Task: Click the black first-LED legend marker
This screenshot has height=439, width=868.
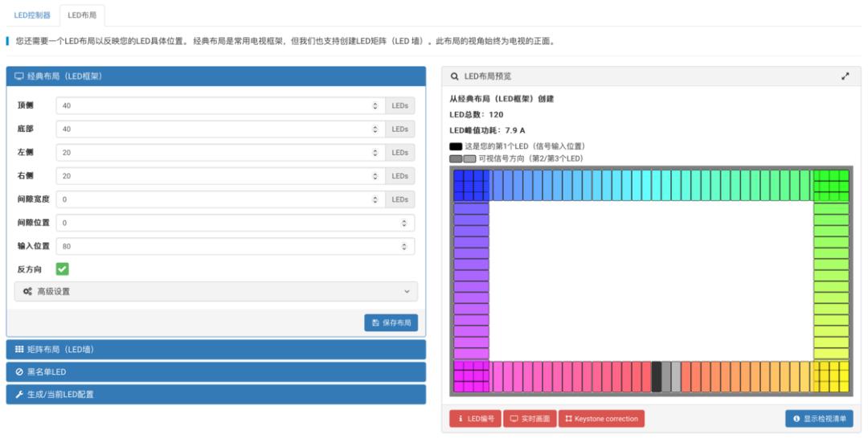Action: (x=456, y=146)
